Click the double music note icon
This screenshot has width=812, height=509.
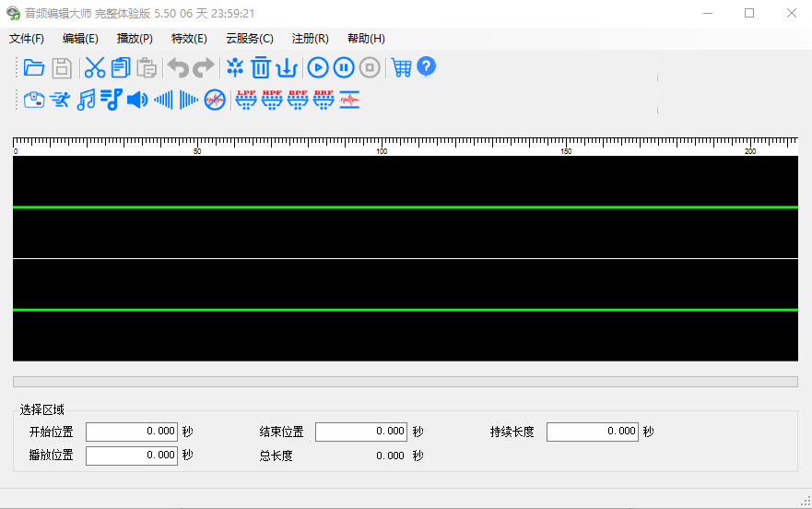point(86,100)
